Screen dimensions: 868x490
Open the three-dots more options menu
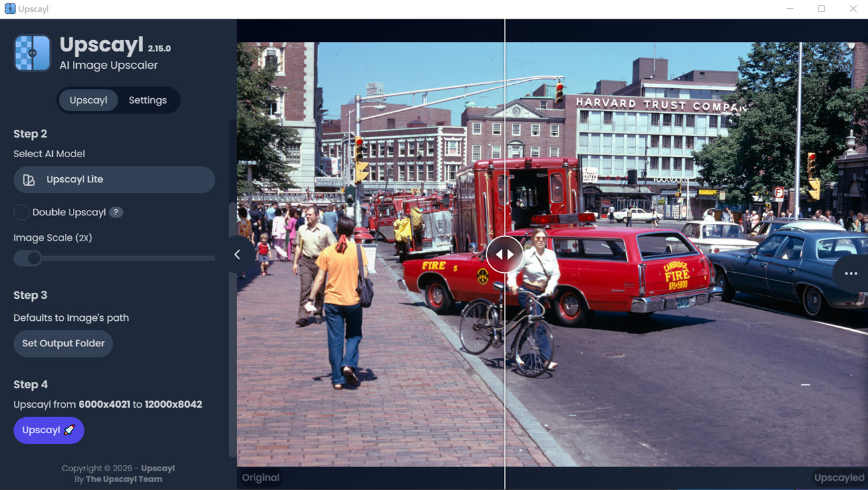[851, 273]
